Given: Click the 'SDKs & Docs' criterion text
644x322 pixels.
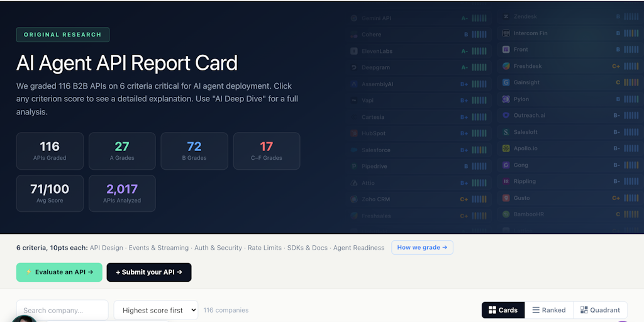Looking at the screenshot, I should pos(307,248).
